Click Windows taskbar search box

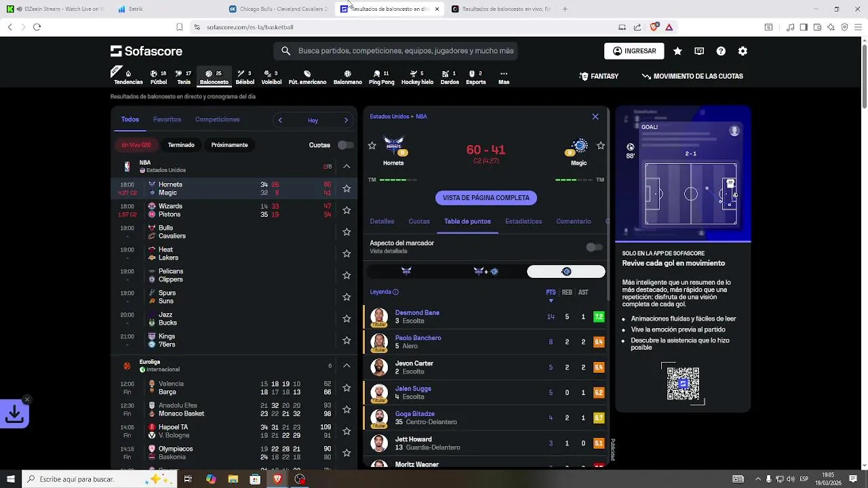[99, 479]
